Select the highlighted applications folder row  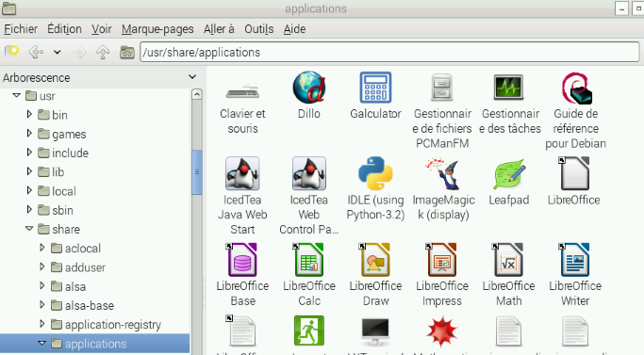pyautogui.click(x=95, y=344)
